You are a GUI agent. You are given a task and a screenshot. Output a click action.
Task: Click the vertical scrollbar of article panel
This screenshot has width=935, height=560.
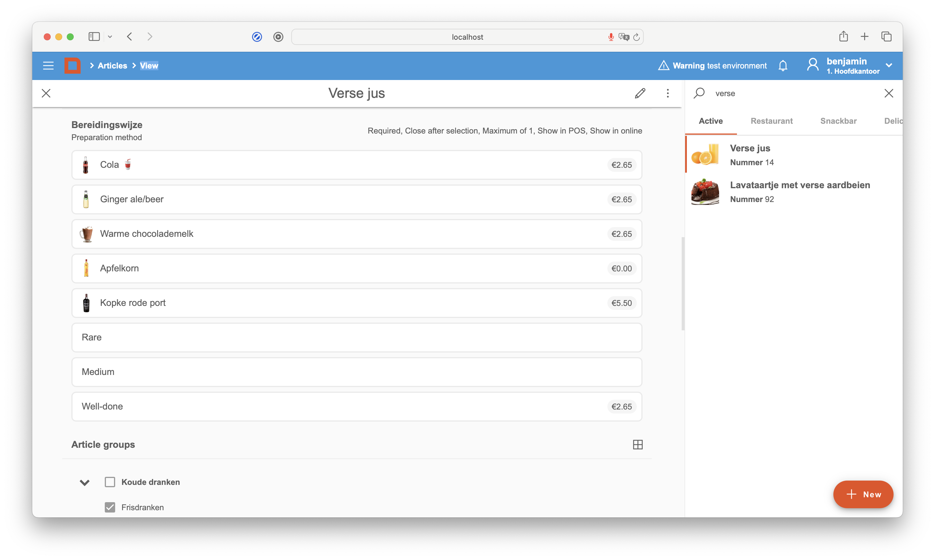[x=683, y=284]
